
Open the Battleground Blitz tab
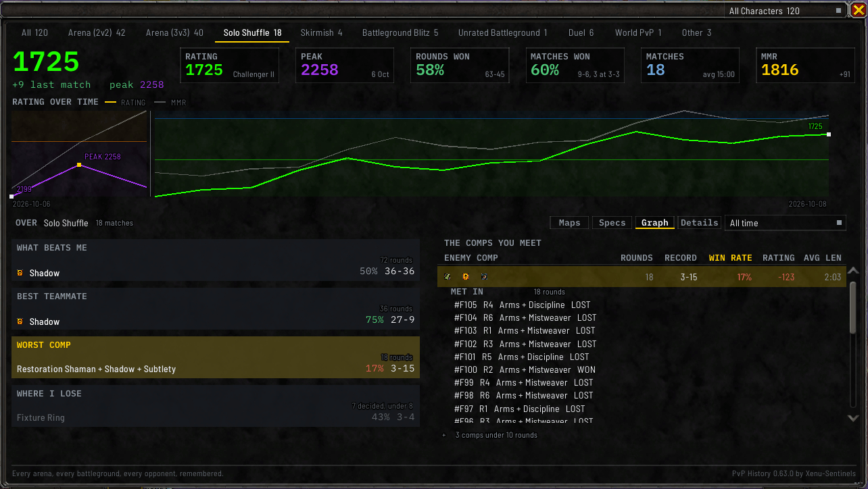tap(400, 32)
